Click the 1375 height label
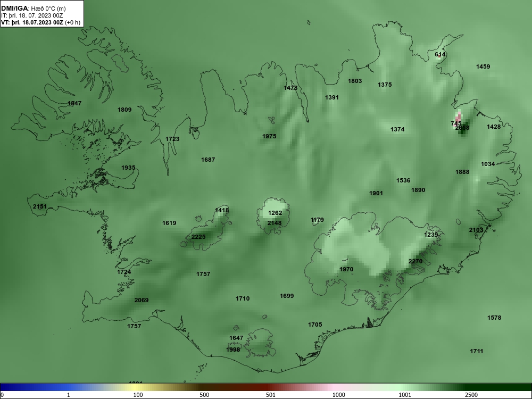This screenshot has width=532, height=399. point(385,85)
